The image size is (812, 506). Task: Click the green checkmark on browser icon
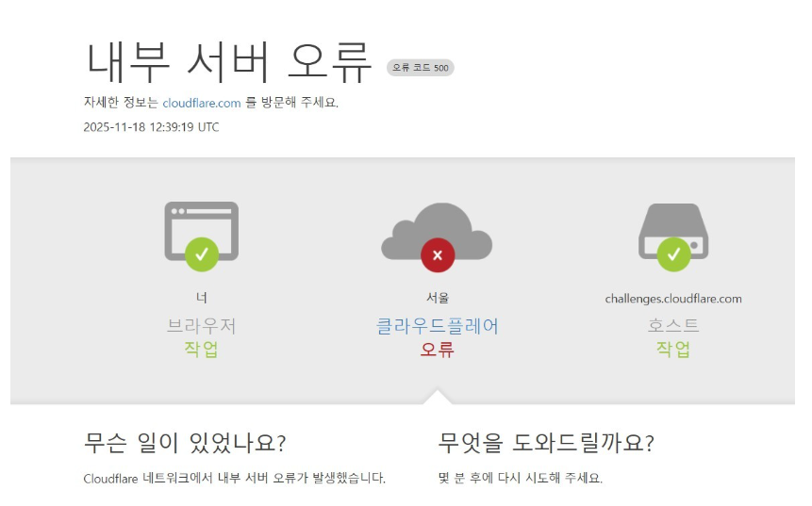click(202, 254)
